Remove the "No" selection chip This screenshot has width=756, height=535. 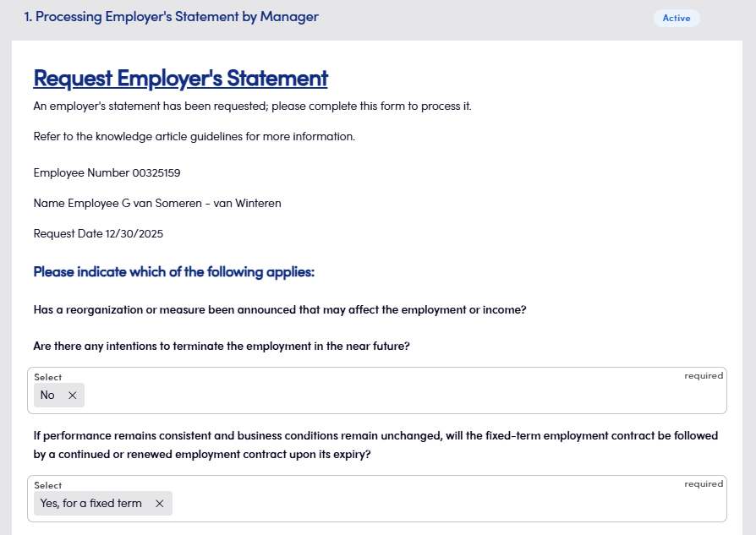72,396
